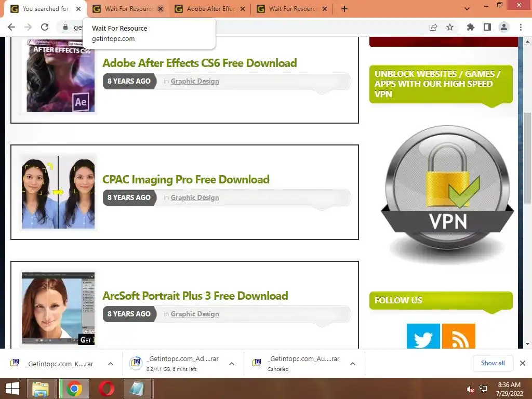Screen dimensions: 532x399
Task: Reload the current page
Action: [45, 27]
